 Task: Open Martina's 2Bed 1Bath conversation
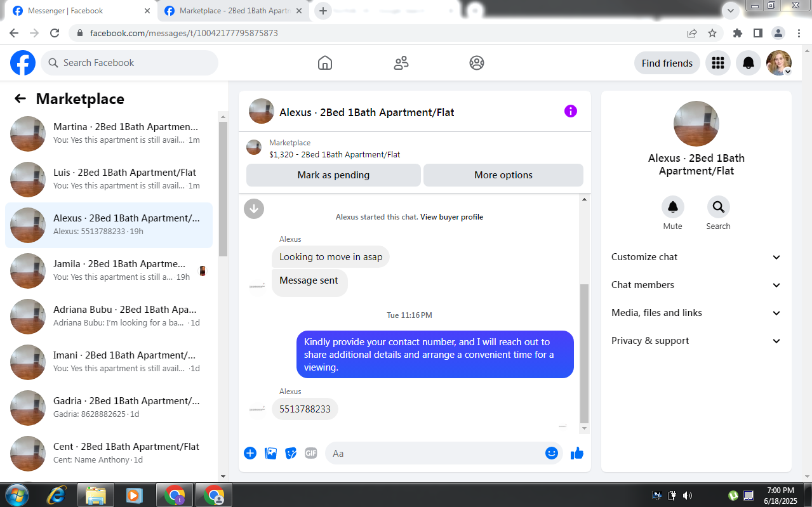coord(109,134)
